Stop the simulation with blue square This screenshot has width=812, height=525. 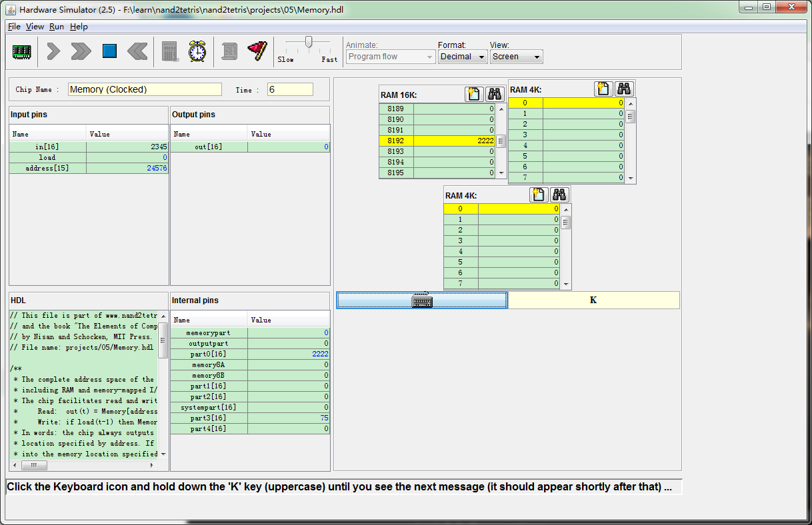(109, 51)
